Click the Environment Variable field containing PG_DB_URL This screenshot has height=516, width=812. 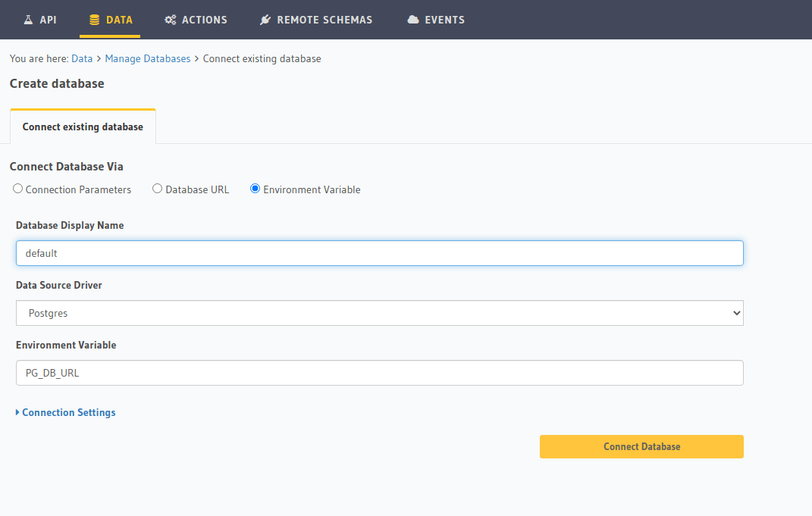379,373
